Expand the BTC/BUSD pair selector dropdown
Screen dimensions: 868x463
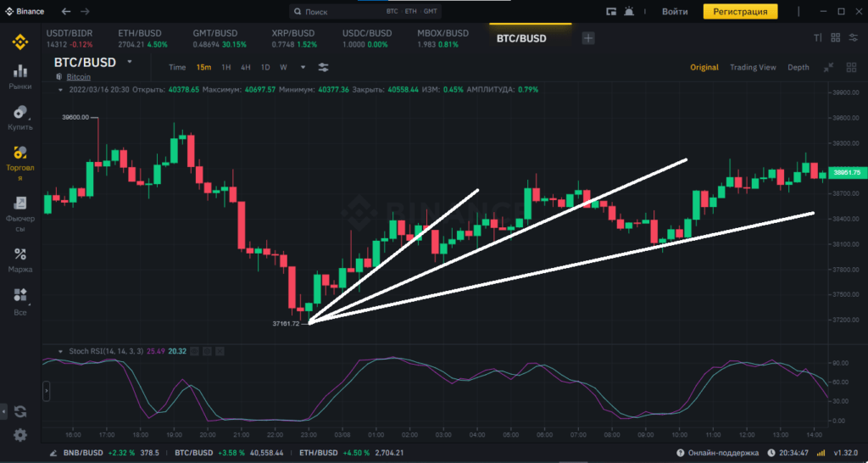click(130, 62)
